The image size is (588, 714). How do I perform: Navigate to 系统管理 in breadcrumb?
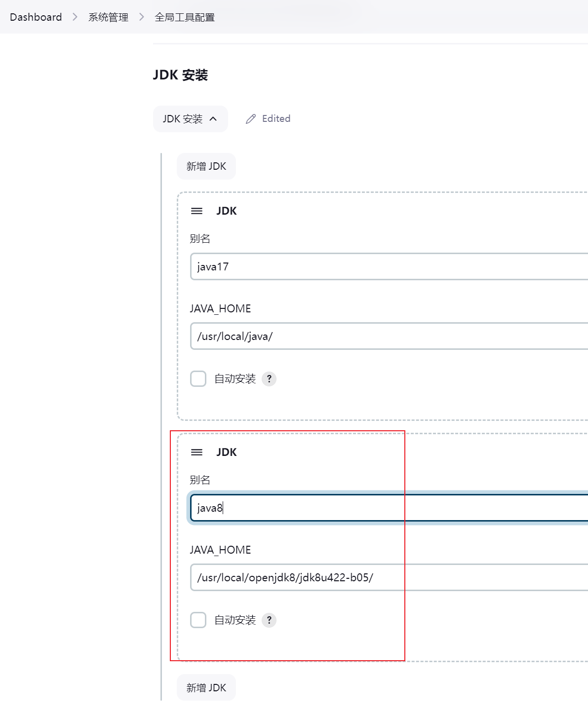click(x=108, y=17)
